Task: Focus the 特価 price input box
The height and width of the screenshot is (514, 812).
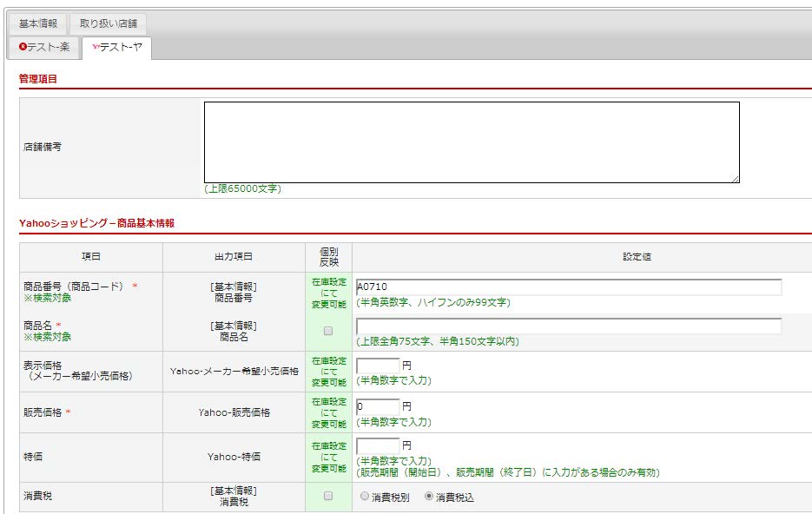Action: point(378,445)
